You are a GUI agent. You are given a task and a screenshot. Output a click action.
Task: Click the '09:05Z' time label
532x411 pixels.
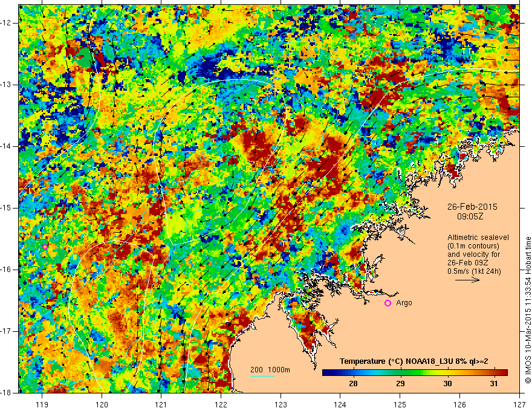470,216
